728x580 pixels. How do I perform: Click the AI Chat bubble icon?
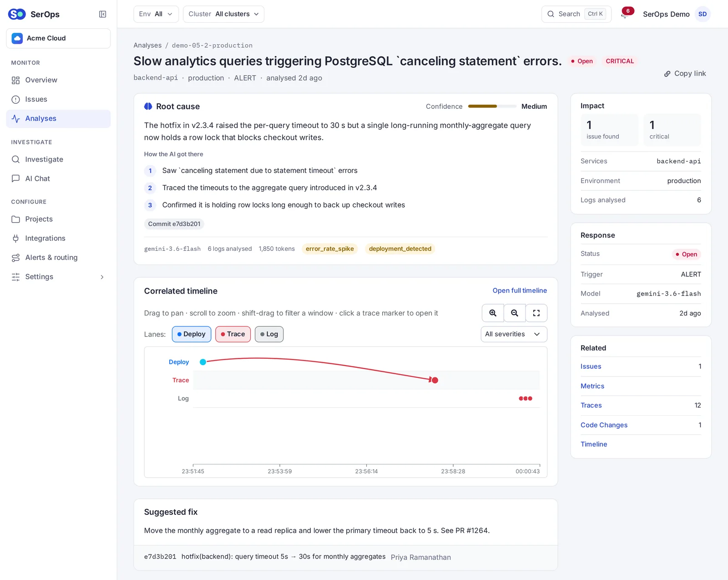(x=15, y=178)
